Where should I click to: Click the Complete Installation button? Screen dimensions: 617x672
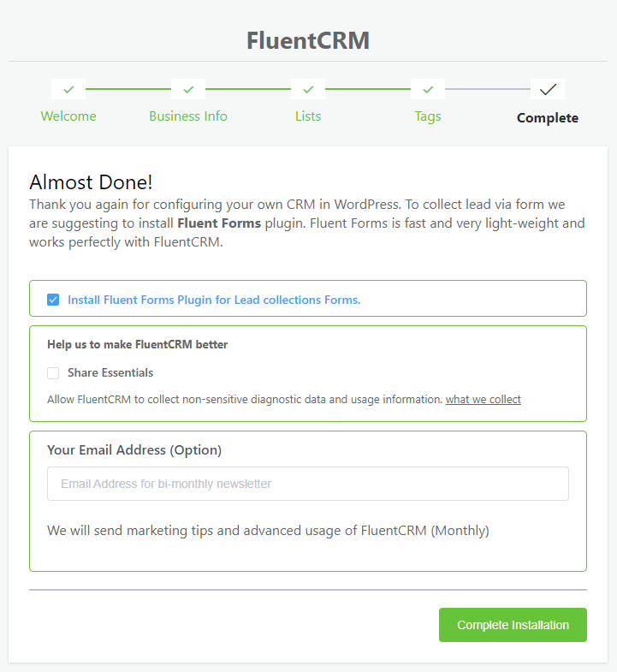pos(513,625)
